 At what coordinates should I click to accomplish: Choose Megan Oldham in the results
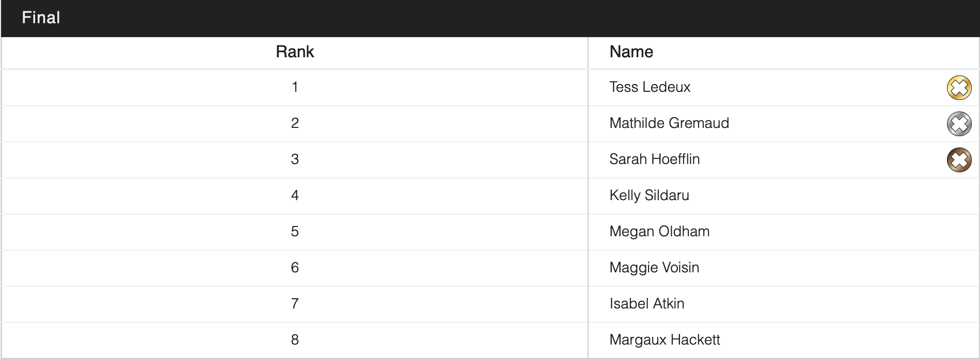click(x=659, y=232)
